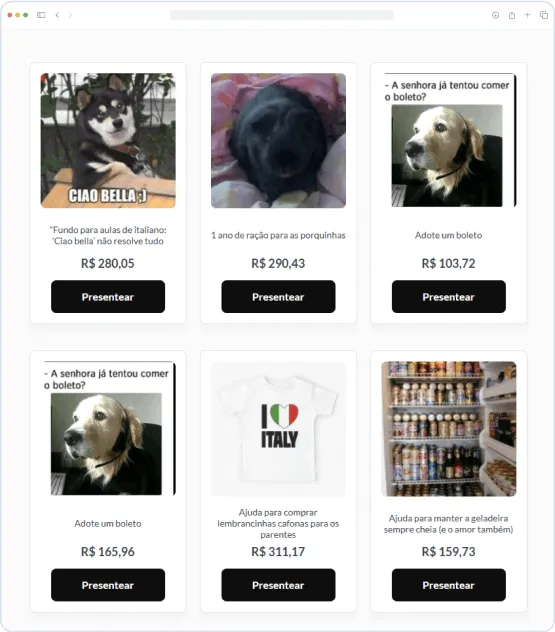
Task: Show tab overview icon
Action: 544,15
